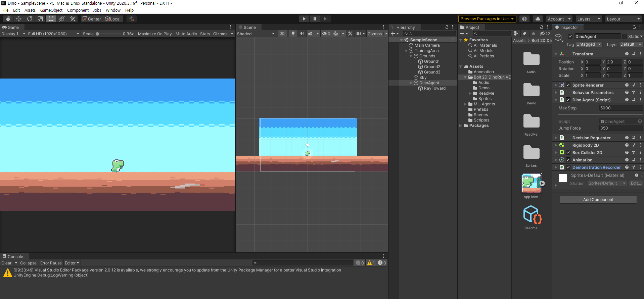
Task: Select the Scale tool
Action: tap(40, 19)
